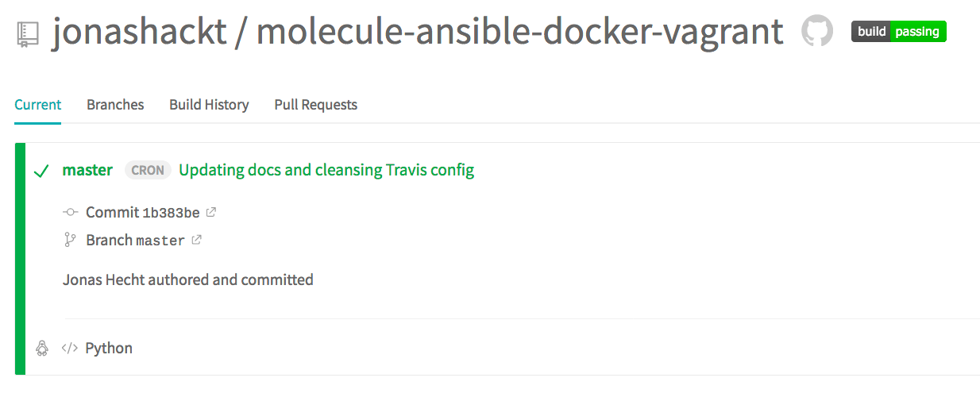This screenshot has height=397, width=980.
Task: Click the git branch icon
Action: pyautogui.click(x=70, y=240)
